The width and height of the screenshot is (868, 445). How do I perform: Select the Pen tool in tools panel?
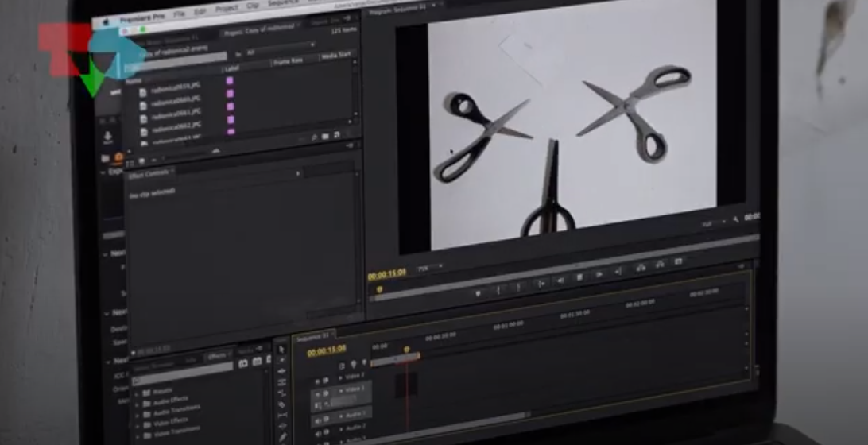coord(283,437)
